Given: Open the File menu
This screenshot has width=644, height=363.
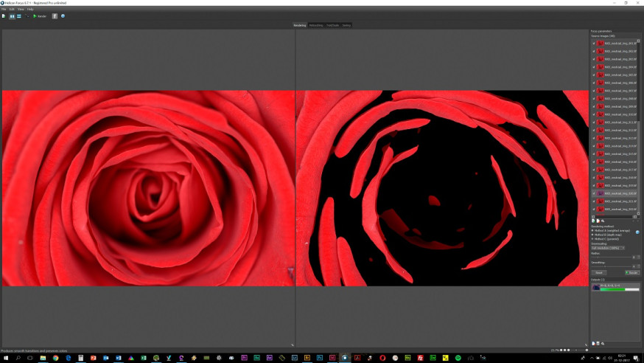Looking at the screenshot, I should [4, 9].
